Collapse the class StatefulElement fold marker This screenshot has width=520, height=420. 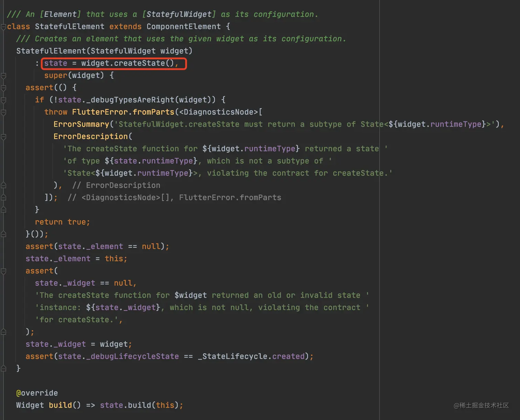pos(3,26)
